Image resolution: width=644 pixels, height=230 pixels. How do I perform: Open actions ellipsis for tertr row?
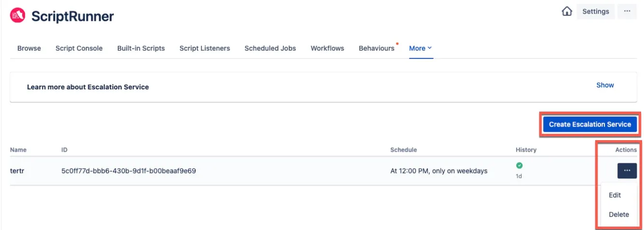(627, 171)
